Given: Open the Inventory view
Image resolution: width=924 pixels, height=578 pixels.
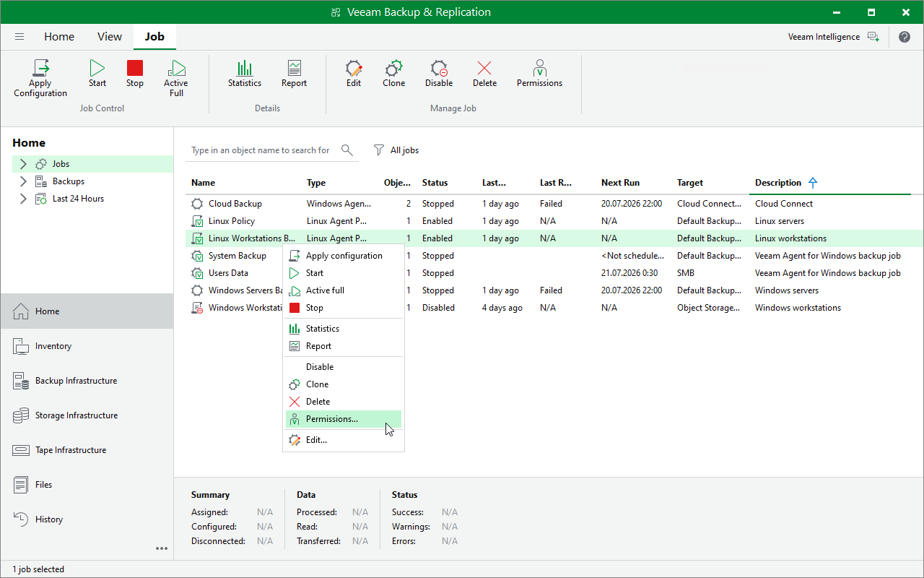Looking at the screenshot, I should coord(87,346).
